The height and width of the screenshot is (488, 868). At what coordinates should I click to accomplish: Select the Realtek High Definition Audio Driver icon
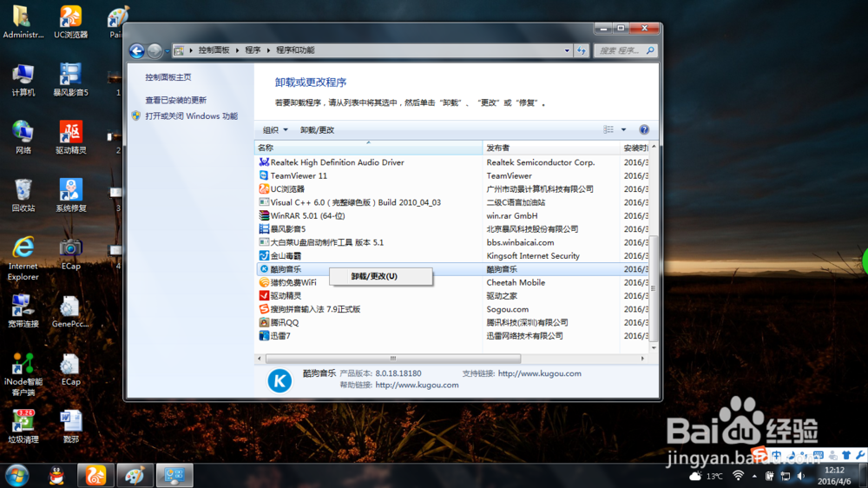tap(264, 162)
